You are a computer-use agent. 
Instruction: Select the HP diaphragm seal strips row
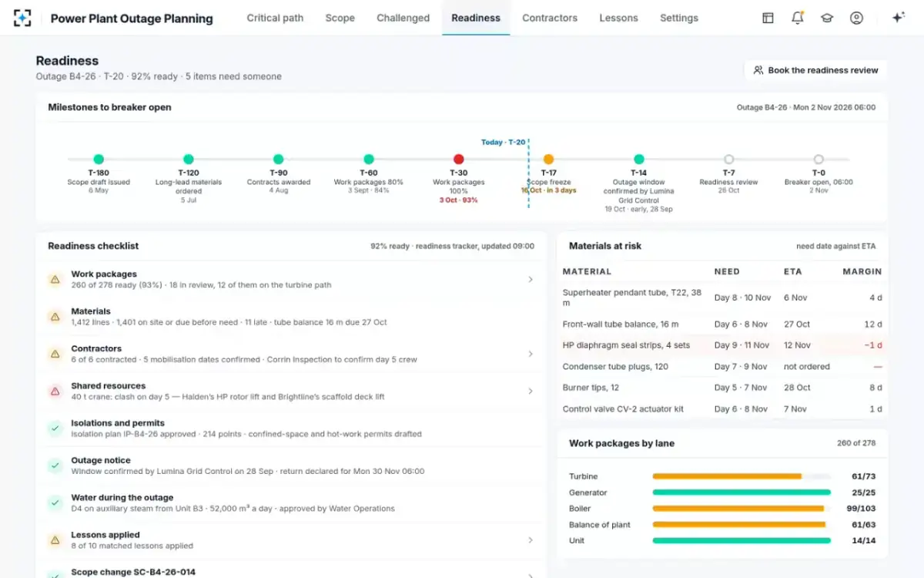[x=722, y=345]
